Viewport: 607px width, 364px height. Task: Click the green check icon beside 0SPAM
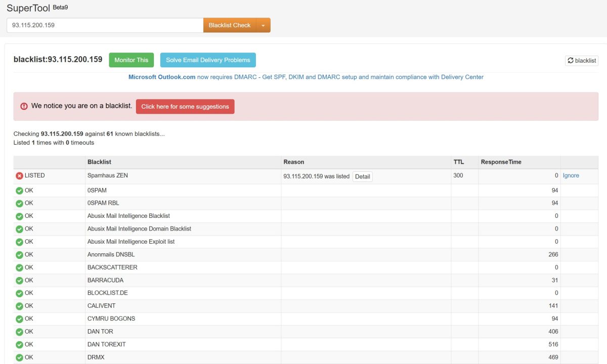click(x=19, y=190)
